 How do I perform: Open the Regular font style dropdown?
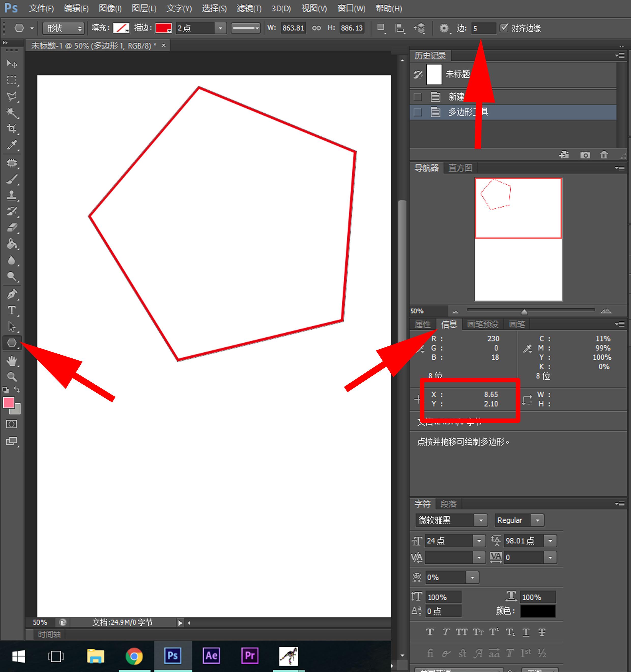click(x=537, y=520)
